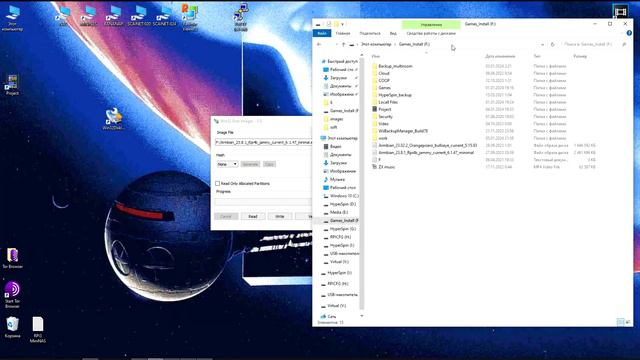Click the Generate hash button

click(x=250, y=164)
